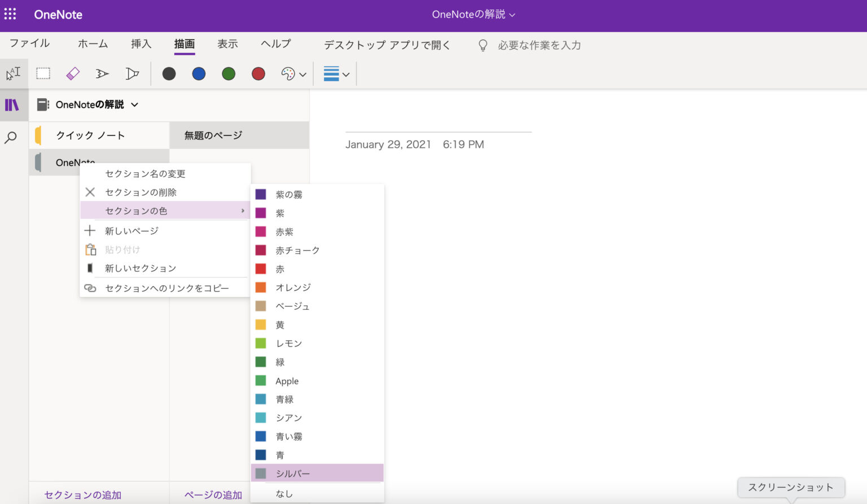Switch to the 描画 tab

(x=185, y=43)
